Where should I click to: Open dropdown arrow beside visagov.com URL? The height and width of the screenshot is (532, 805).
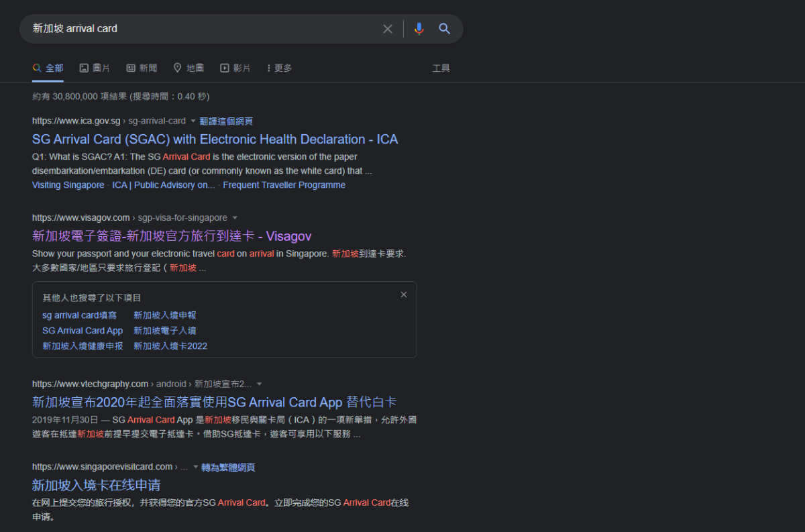point(235,218)
